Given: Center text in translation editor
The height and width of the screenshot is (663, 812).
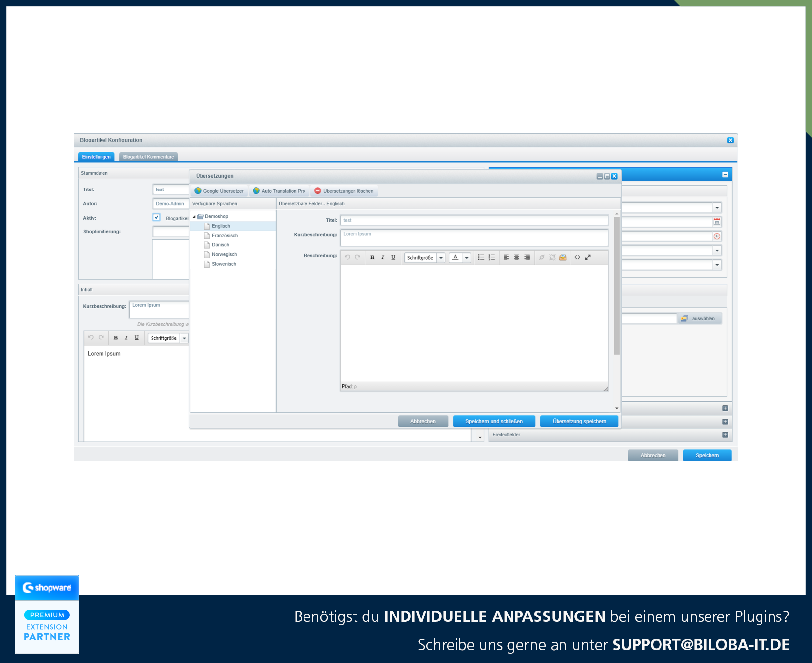Looking at the screenshot, I should pos(516,257).
